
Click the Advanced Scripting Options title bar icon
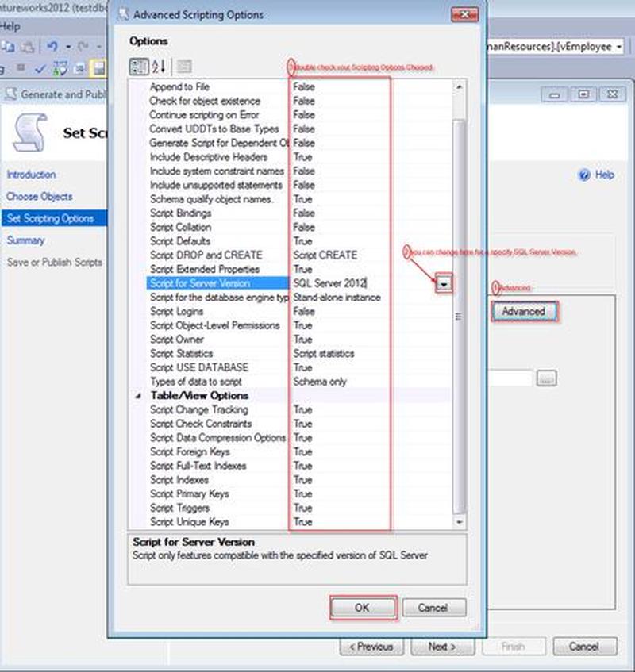(124, 14)
